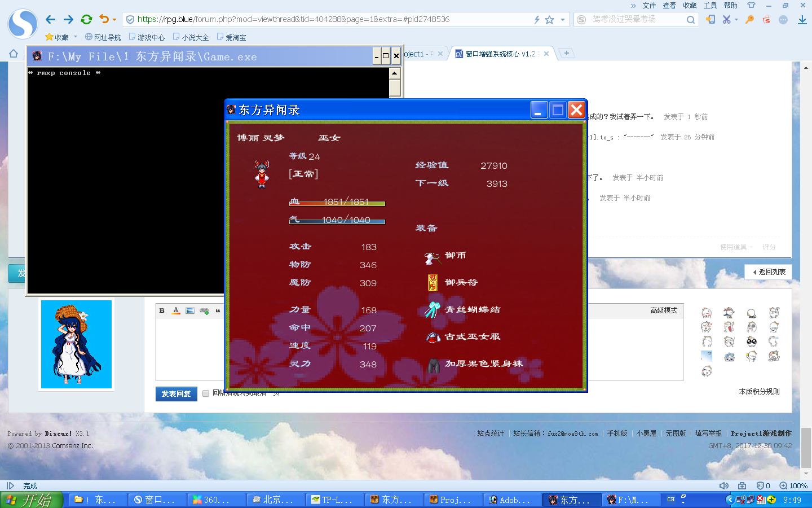Open a new tab with the plus button
Screen dimensions: 812x508
567,53
